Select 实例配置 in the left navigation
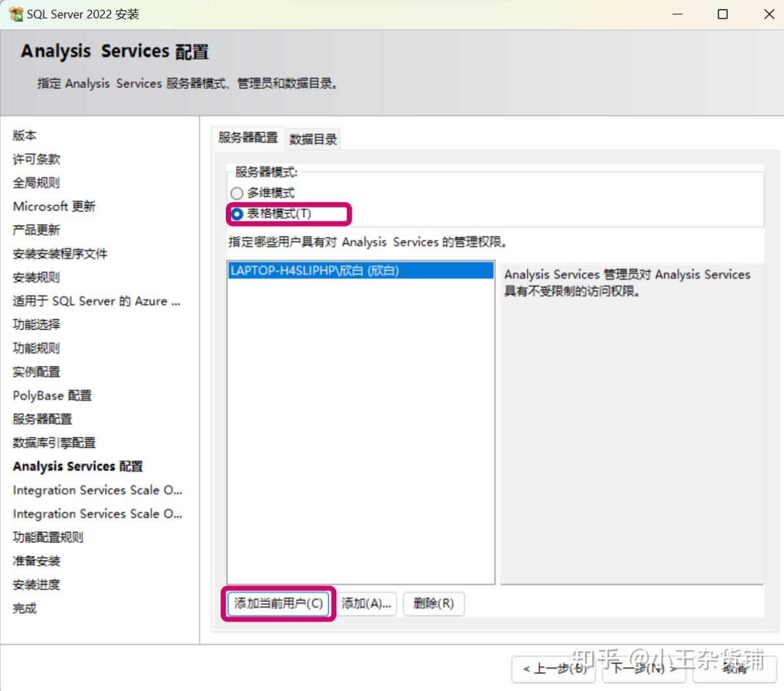This screenshot has width=784, height=691. pyautogui.click(x=35, y=371)
